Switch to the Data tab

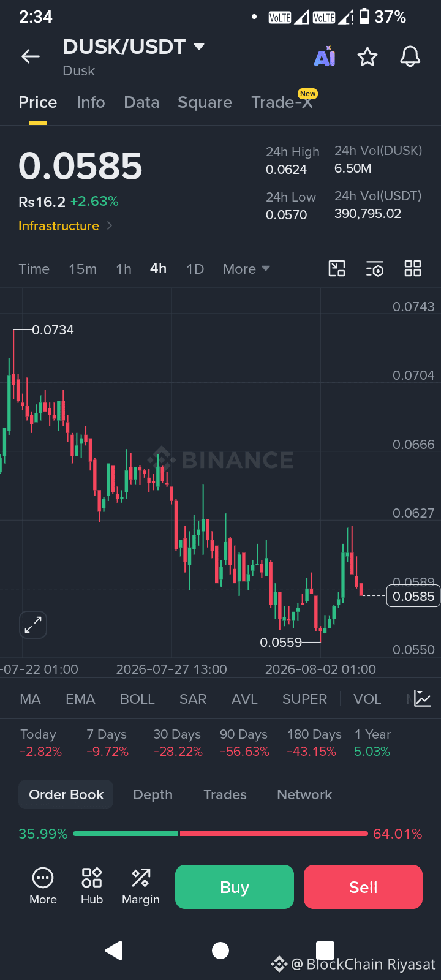141,102
